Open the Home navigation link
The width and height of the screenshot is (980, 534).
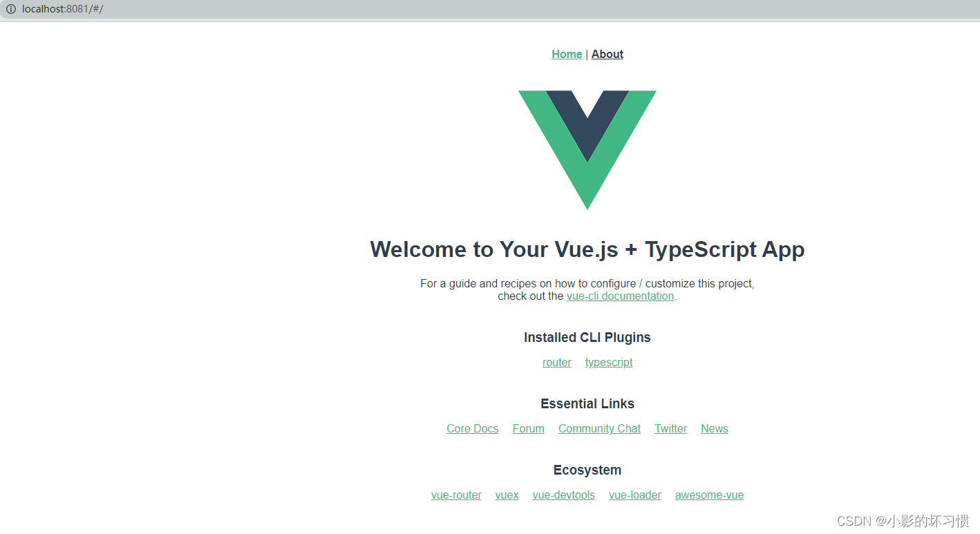pyautogui.click(x=566, y=54)
